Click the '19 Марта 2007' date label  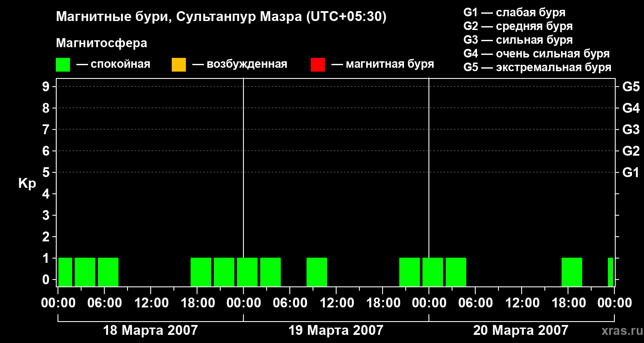coord(336,330)
